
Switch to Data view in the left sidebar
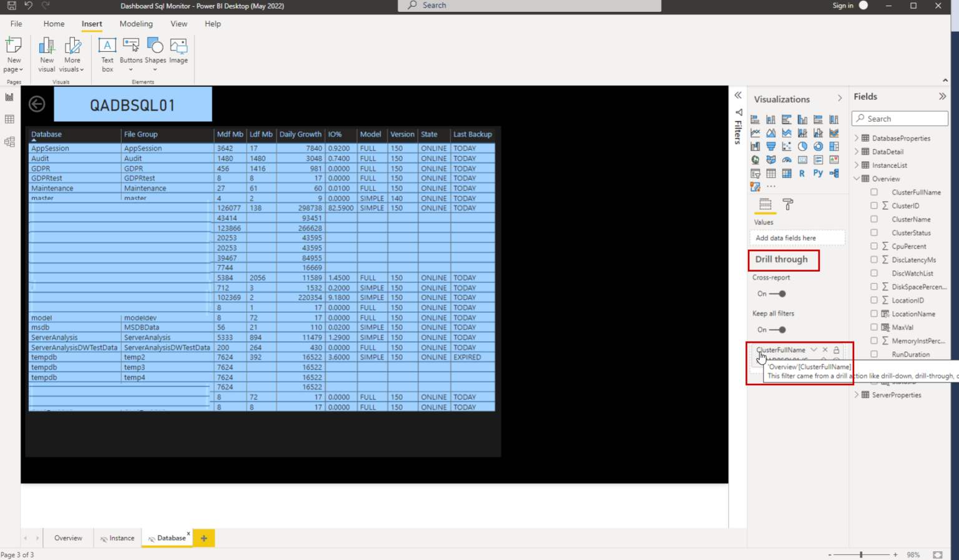pyautogui.click(x=9, y=119)
